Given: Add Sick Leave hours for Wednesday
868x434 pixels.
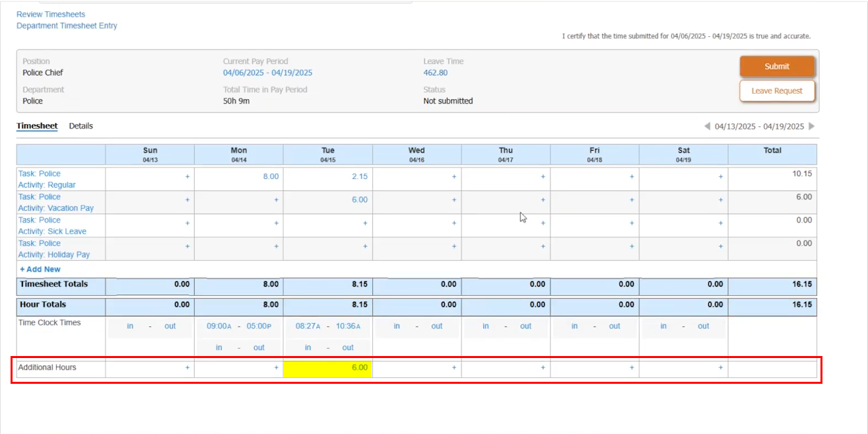Looking at the screenshot, I should pyautogui.click(x=454, y=223).
